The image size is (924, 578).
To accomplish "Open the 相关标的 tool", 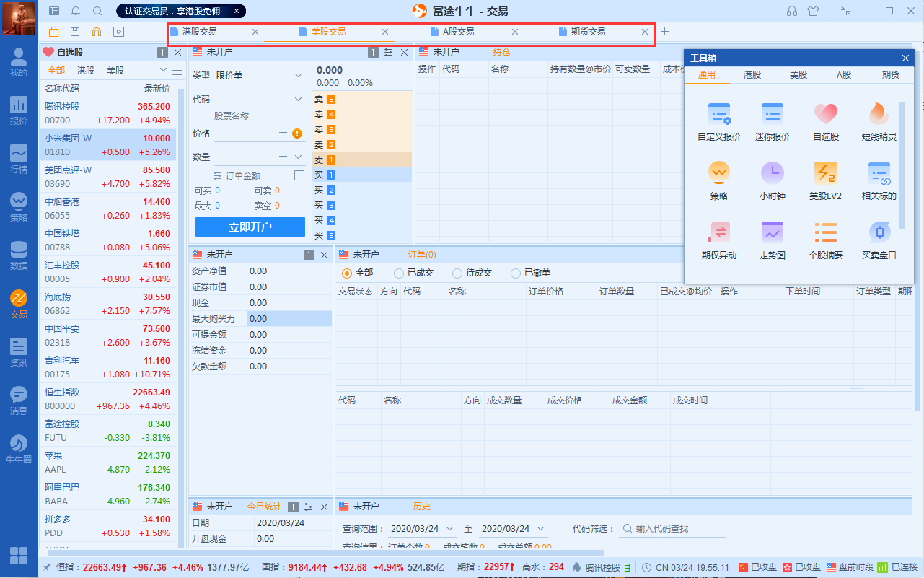I will point(879,180).
